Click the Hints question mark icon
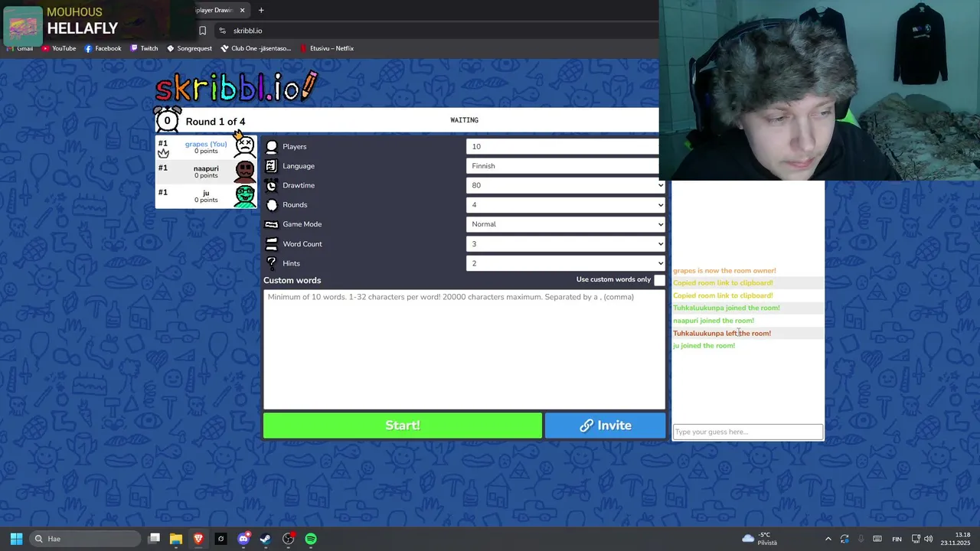 tap(271, 263)
